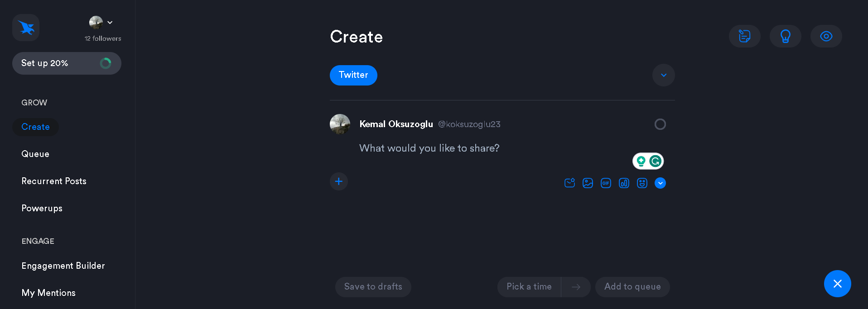Open the drafts note icon at top right
This screenshot has height=309, width=868.
tap(744, 36)
